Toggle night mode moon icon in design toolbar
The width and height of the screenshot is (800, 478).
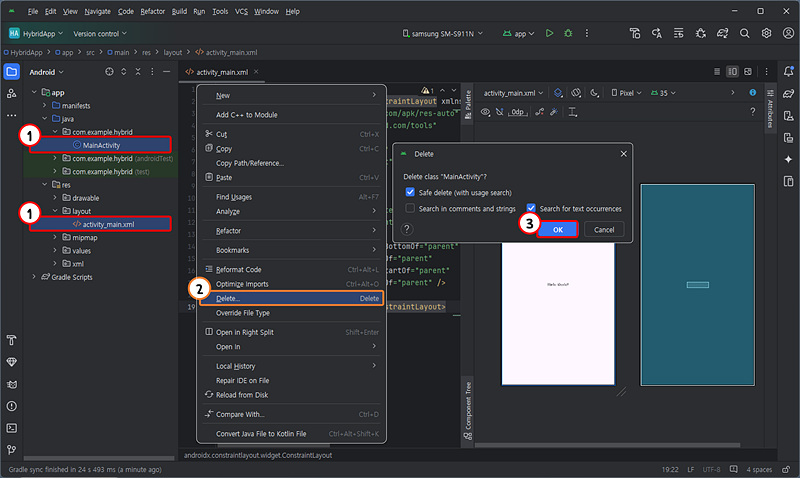coord(594,93)
